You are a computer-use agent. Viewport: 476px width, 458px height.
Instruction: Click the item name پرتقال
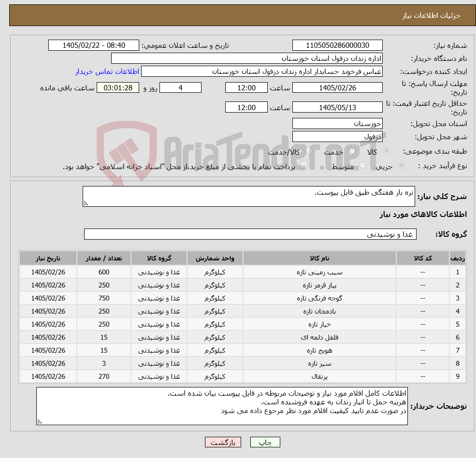pos(319,377)
